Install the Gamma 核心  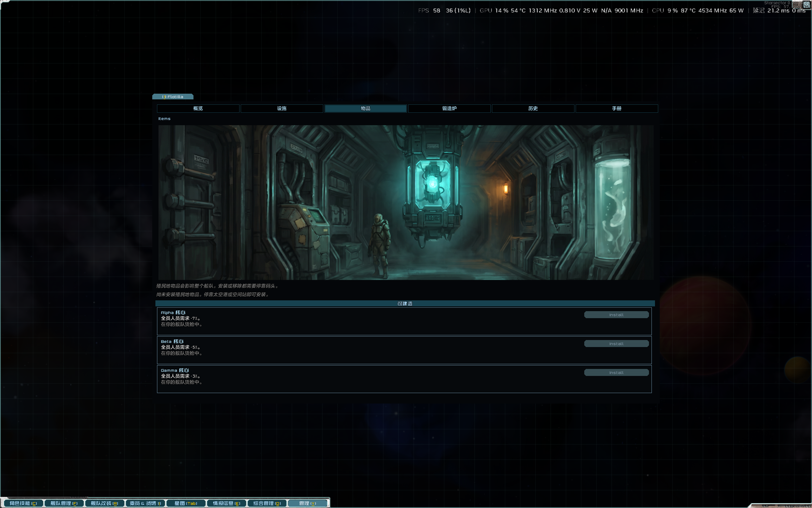tap(616, 373)
